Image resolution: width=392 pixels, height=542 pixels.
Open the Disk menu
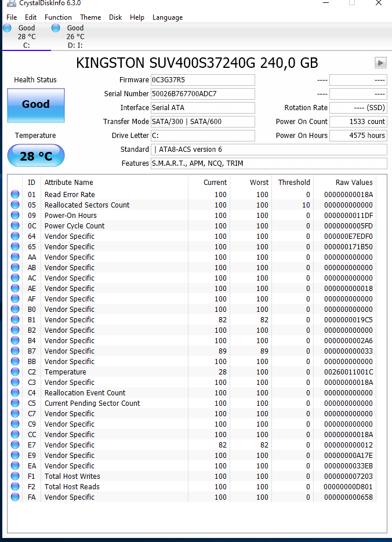115,17
